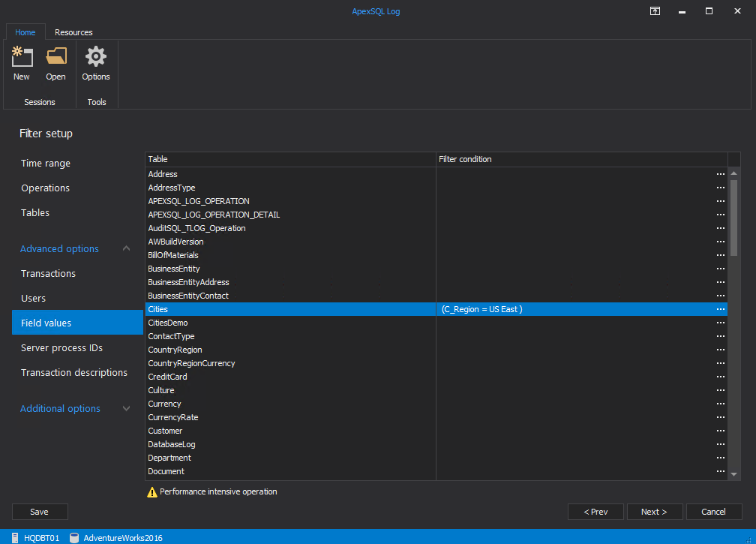The height and width of the screenshot is (544, 756).
Task: Open ellipsis button for Address row
Action: (x=720, y=174)
